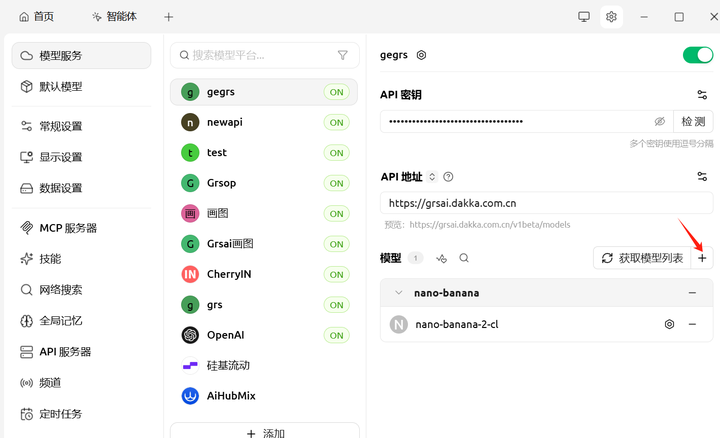Image resolution: width=720 pixels, height=438 pixels.
Task: Open 技能 section
Action: click(81, 259)
